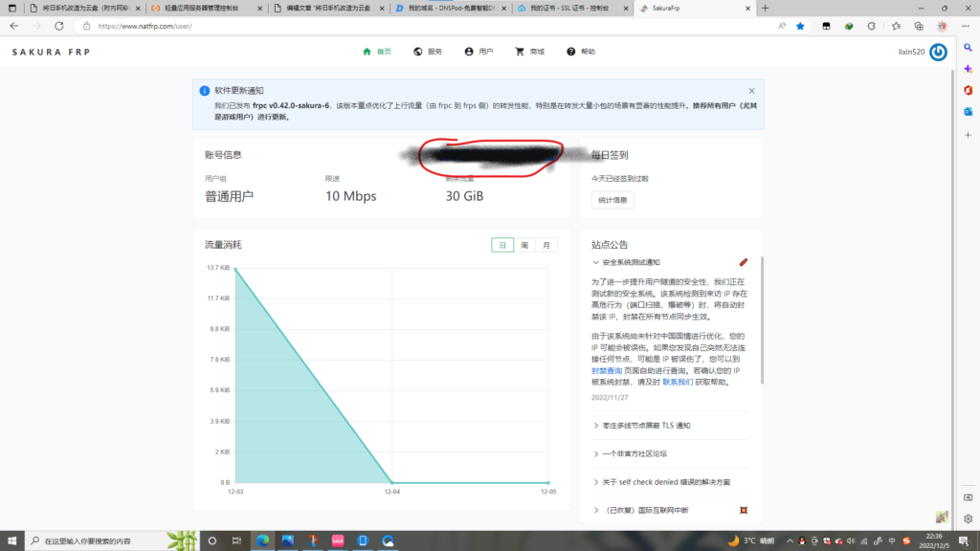This screenshot has width=980, height=551.
Task: Open the favorites list icon
Action: coord(896,26)
